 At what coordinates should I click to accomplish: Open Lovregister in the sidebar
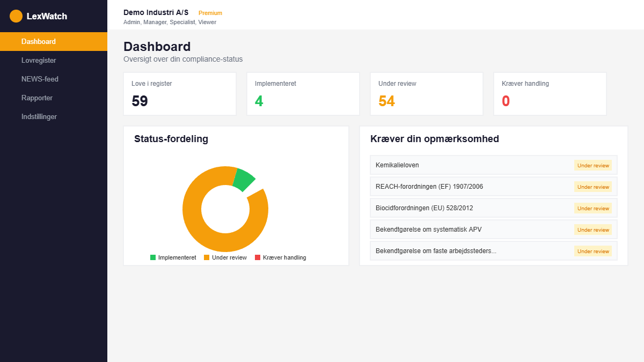[54, 60]
